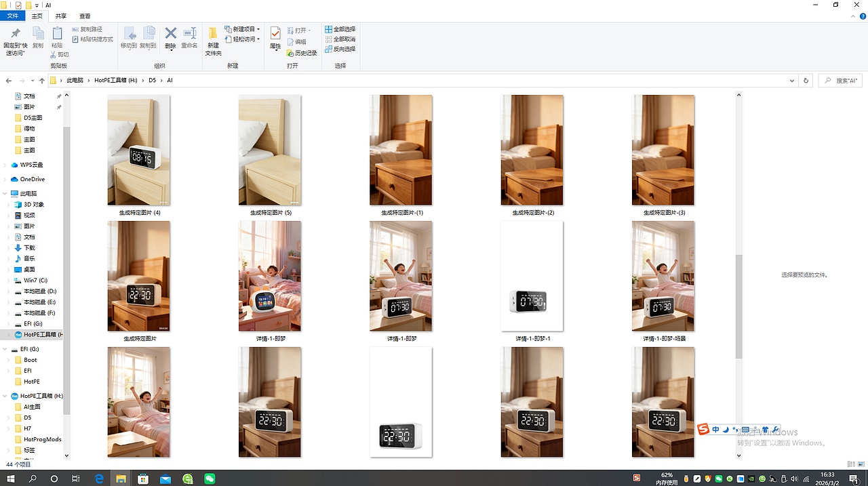The image size is (868, 486).
Task: Pin folder to Quick access icon
Action: click(x=16, y=33)
